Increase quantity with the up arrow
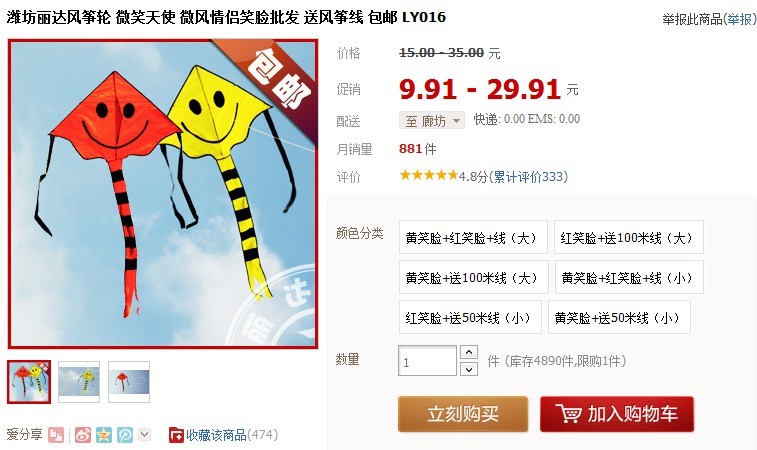Viewport: 757px width, 450px height. tap(469, 352)
